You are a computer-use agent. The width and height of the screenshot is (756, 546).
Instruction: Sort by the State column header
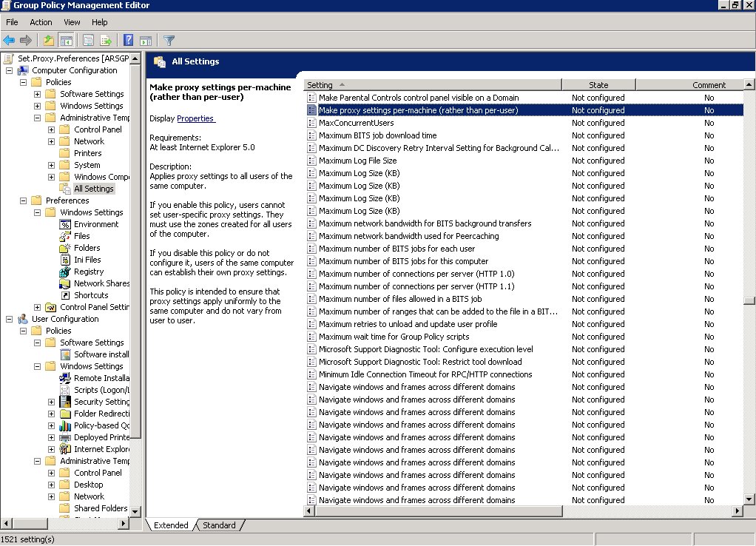tap(598, 85)
